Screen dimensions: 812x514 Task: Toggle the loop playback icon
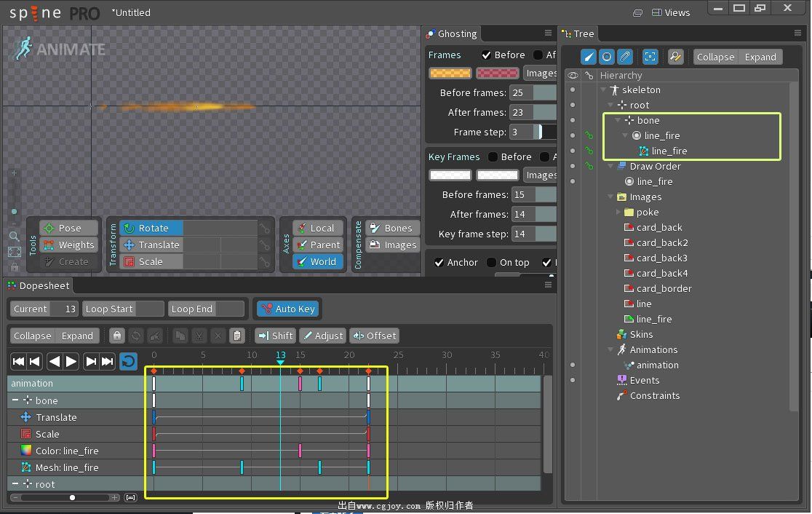(129, 361)
